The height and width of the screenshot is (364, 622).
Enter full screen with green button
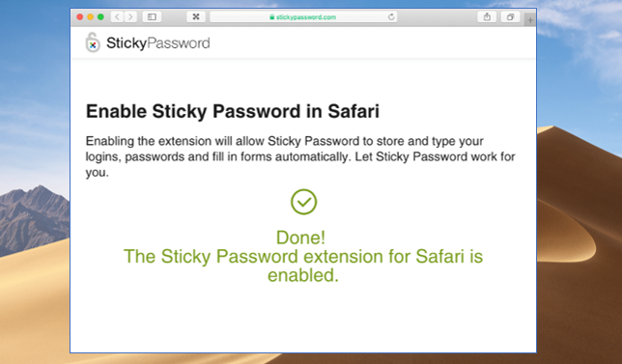click(x=100, y=17)
